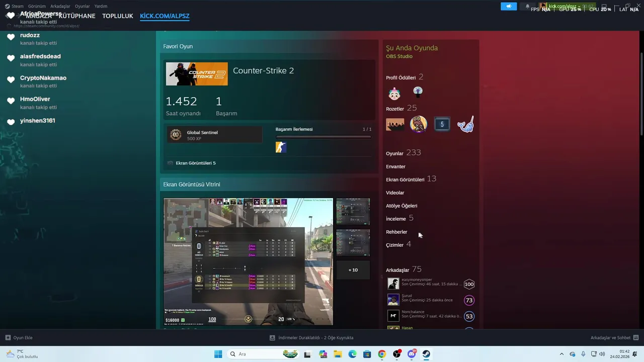Open Google Chrome from taskbar
Image resolution: width=644 pixels, height=362 pixels.
[x=382, y=354]
